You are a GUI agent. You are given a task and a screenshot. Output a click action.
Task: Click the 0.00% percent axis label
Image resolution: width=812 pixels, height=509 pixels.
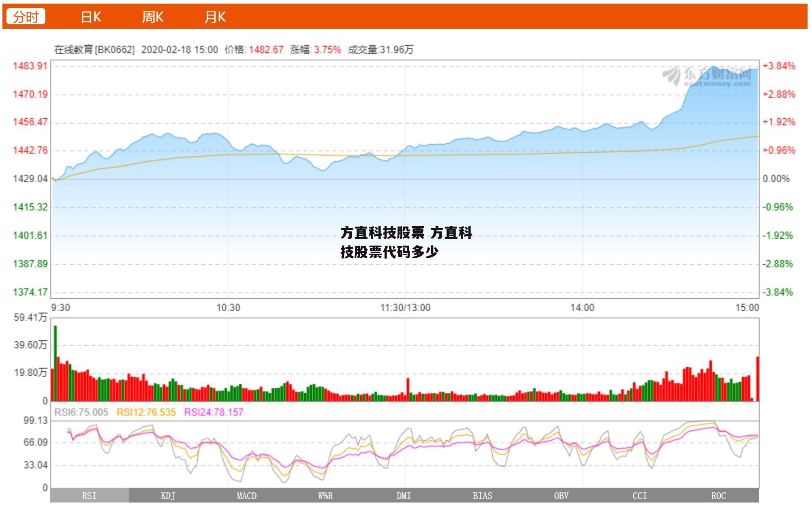tap(776, 179)
